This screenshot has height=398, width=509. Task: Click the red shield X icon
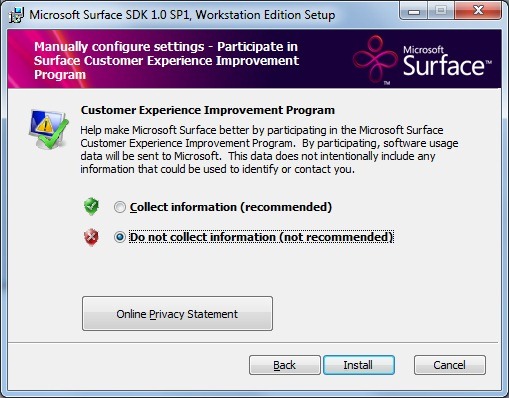point(91,237)
